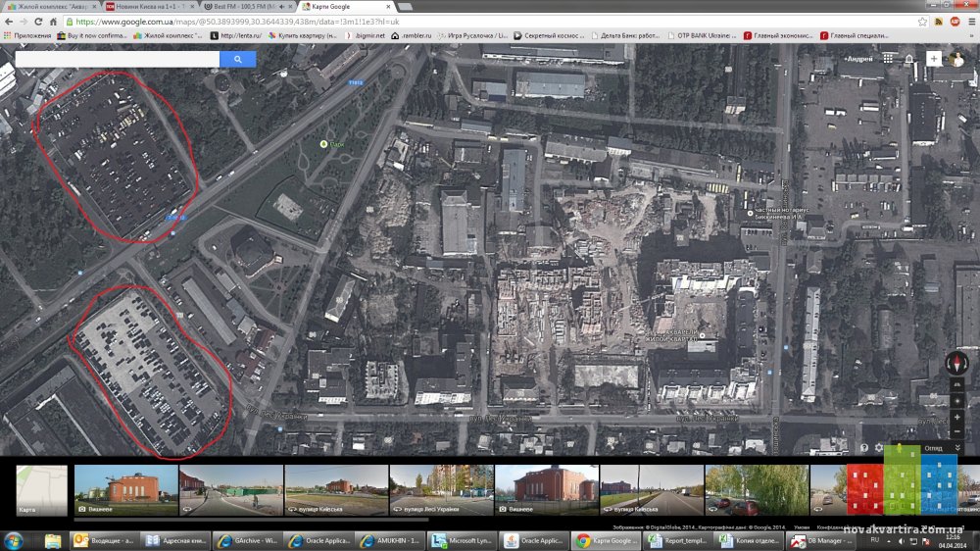The height and width of the screenshot is (551, 980).
Task: Click the RSS extension icon
Action: pos(938,22)
